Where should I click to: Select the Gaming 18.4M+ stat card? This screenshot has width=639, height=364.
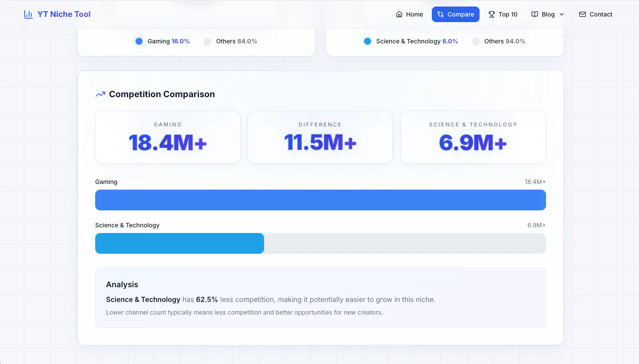[168, 137]
